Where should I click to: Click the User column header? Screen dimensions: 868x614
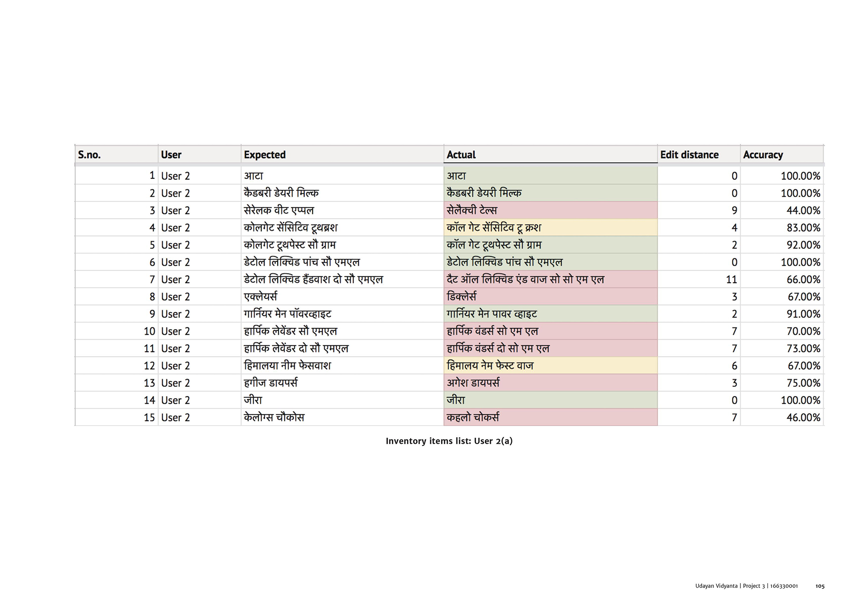pos(171,155)
